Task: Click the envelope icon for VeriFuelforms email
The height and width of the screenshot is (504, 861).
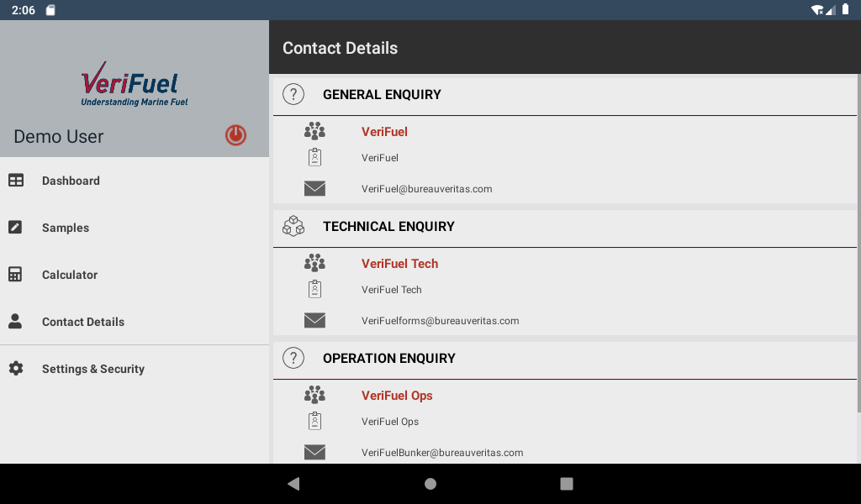Action: tap(314, 320)
